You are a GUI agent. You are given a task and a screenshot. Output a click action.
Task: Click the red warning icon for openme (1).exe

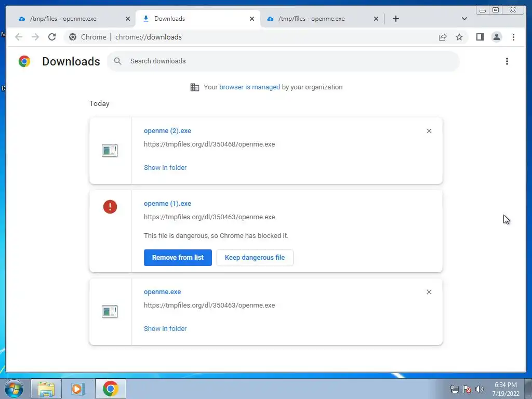pos(110,207)
